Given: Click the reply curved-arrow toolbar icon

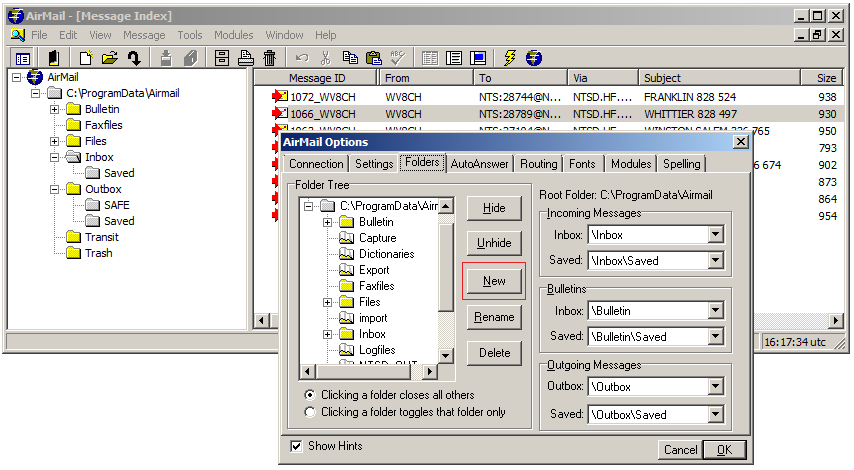Looking at the screenshot, I should point(133,58).
